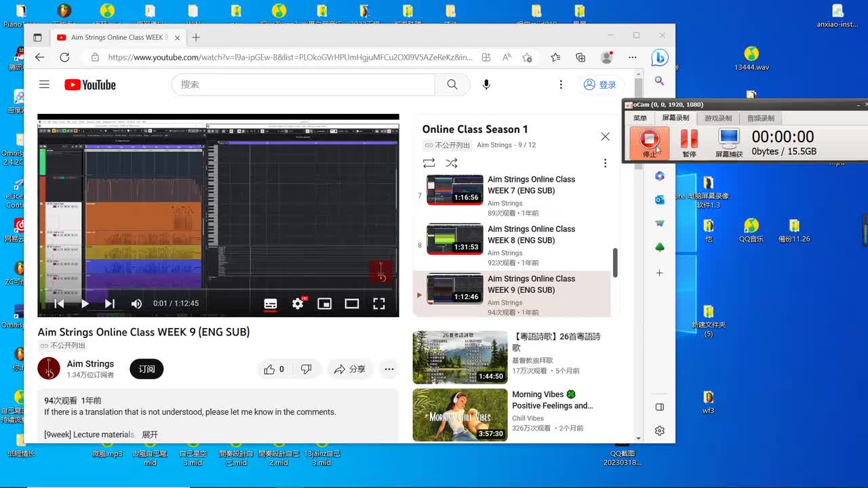Screen dimensions: 868x488
Task: Open Edge favorites list
Action: pyautogui.click(x=555, y=58)
